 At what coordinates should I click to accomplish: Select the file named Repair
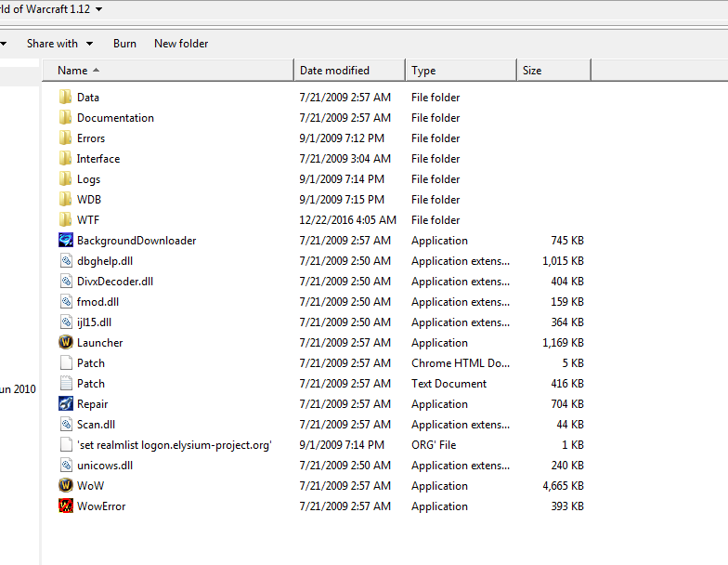[93, 403]
